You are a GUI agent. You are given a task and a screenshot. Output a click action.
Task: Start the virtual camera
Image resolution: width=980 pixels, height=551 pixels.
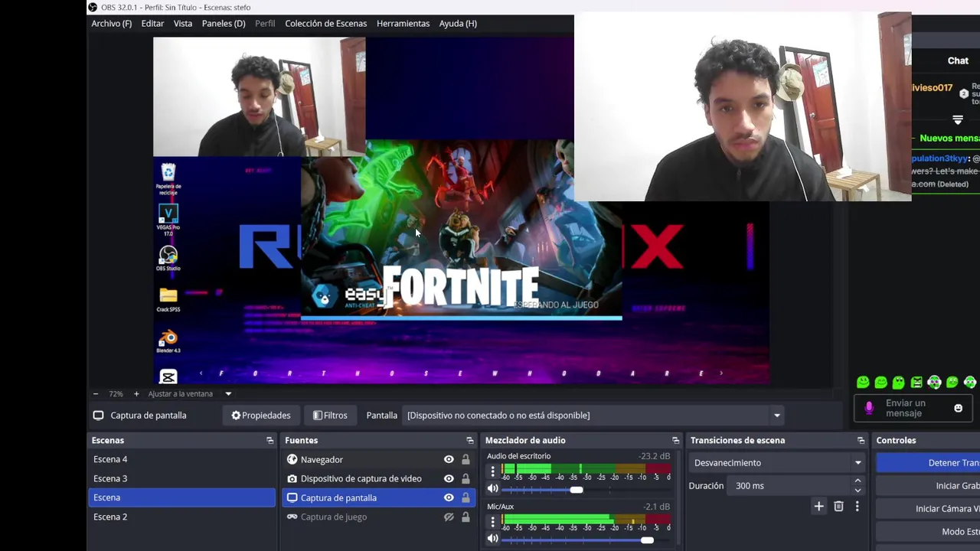coord(928,509)
